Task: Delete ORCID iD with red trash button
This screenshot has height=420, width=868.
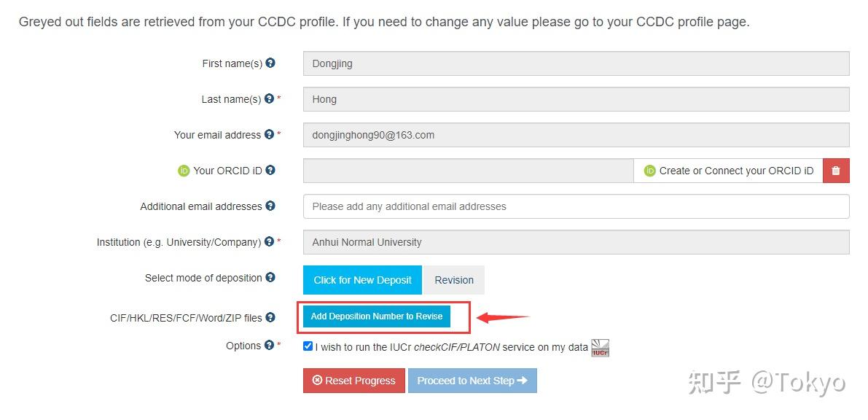Action: pyautogui.click(x=835, y=171)
